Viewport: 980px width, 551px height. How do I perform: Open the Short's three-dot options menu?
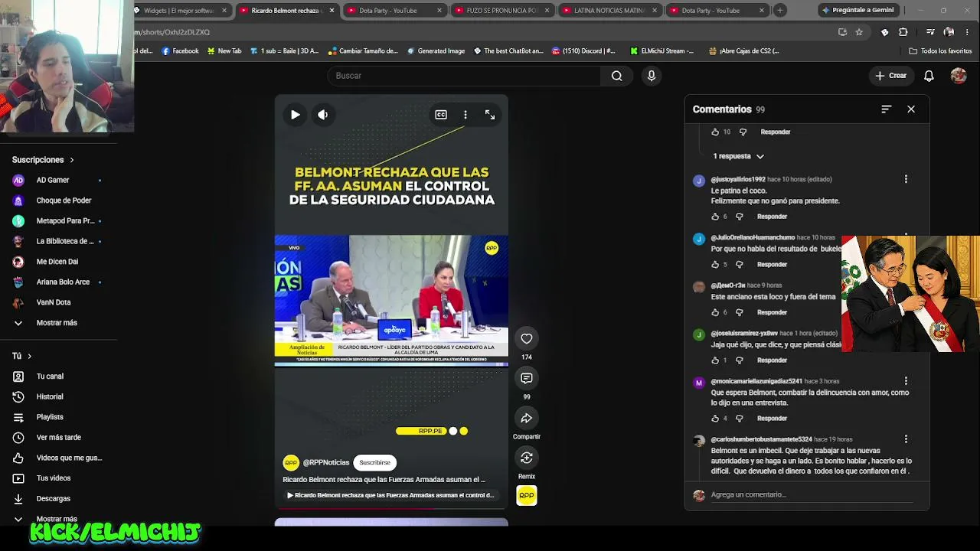point(465,115)
